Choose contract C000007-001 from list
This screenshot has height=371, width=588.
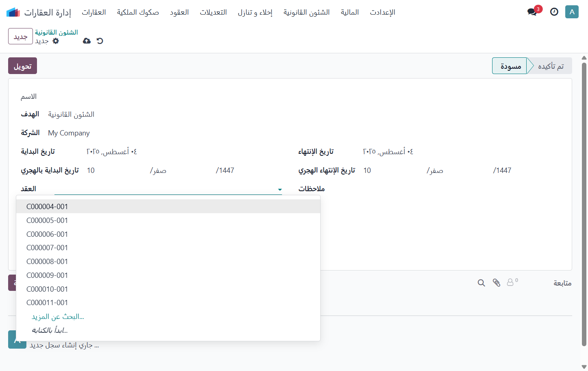coord(168,247)
